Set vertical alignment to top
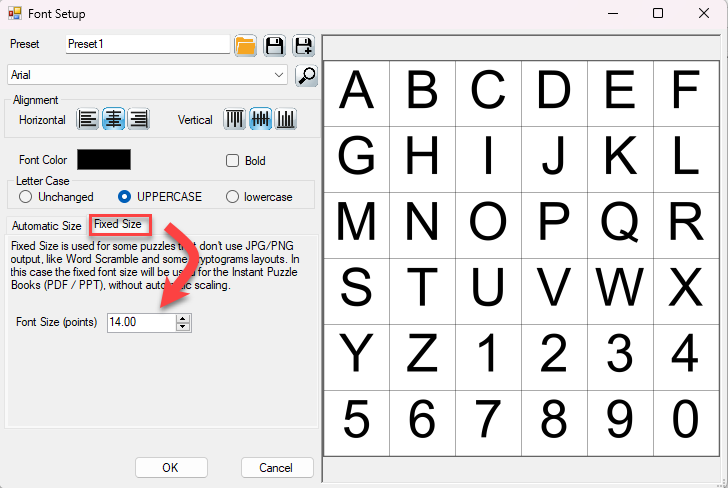 (x=235, y=119)
